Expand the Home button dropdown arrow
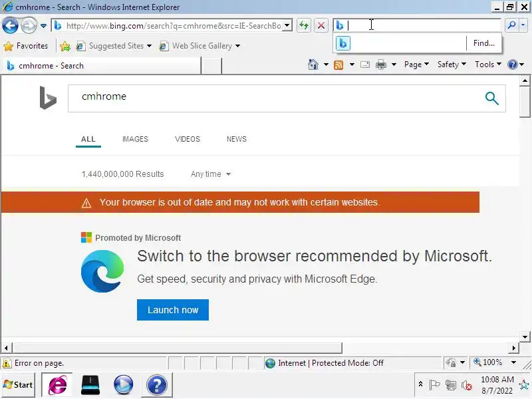532x399 pixels. click(x=326, y=65)
